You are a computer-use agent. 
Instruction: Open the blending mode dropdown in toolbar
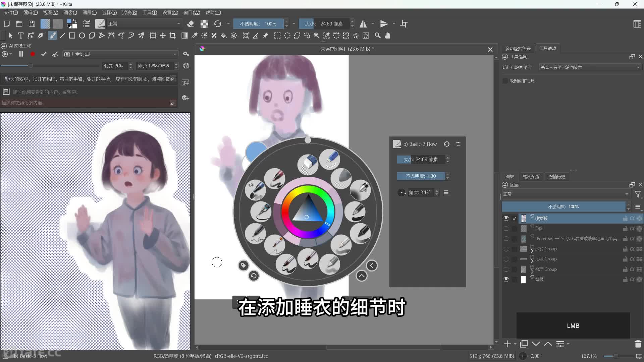pos(144,24)
